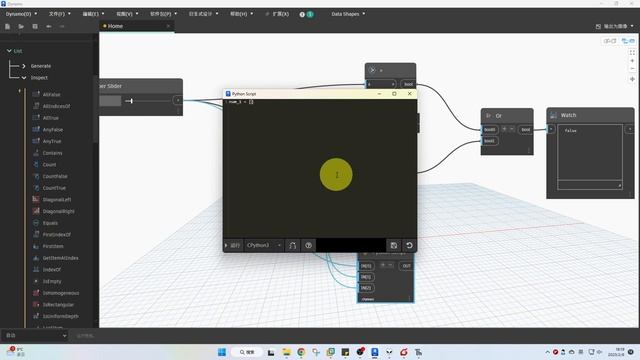Open the CPython3 engine dropdown
This screenshot has height=360, width=640.
(x=264, y=245)
